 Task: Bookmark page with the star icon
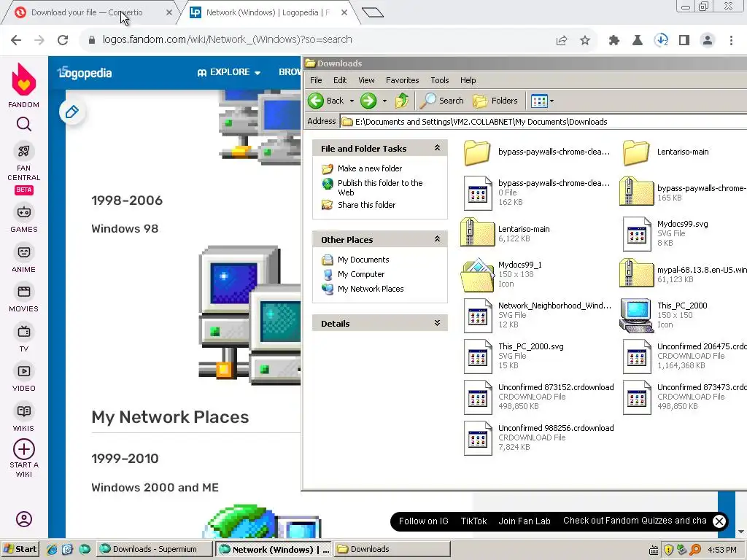tap(585, 41)
